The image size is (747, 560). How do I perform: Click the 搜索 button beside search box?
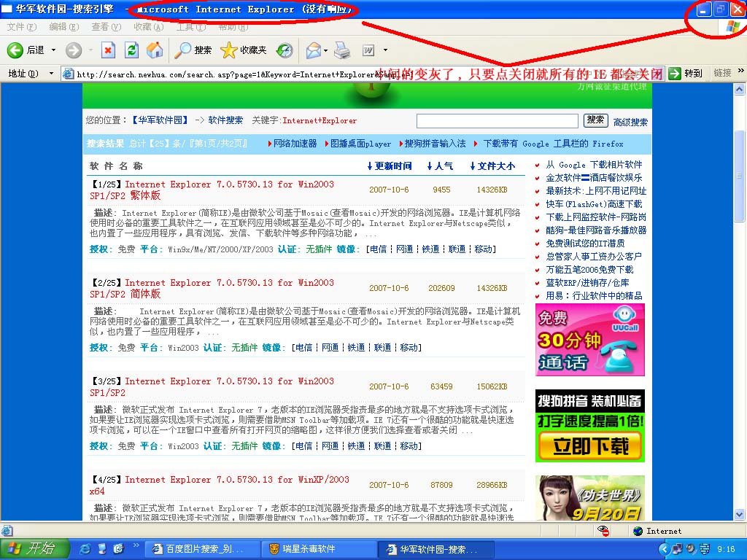[x=595, y=120]
